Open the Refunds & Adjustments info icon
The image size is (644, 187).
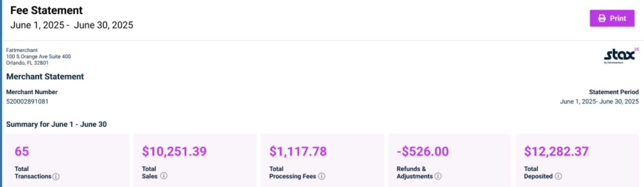point(438,176)
